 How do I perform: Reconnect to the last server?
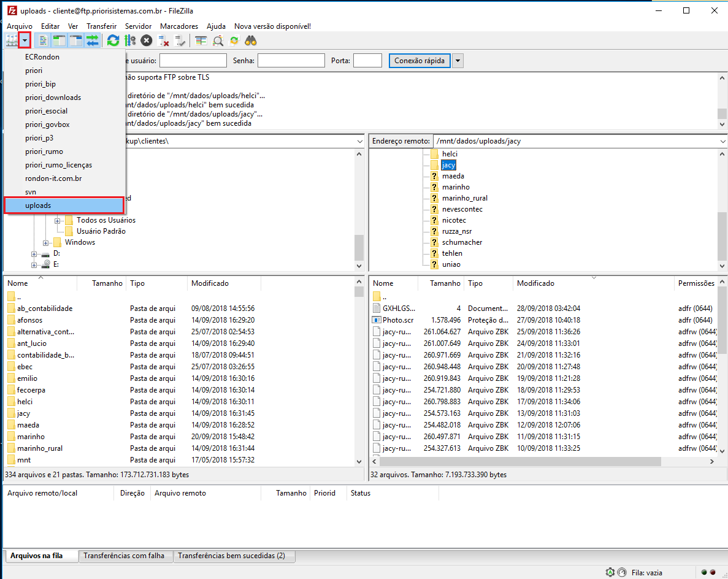click(180, 41)
